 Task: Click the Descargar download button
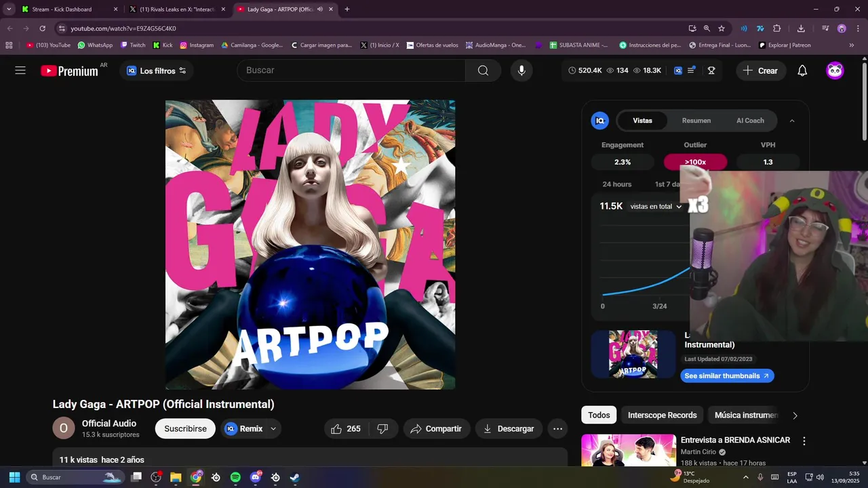click(509, 428)
